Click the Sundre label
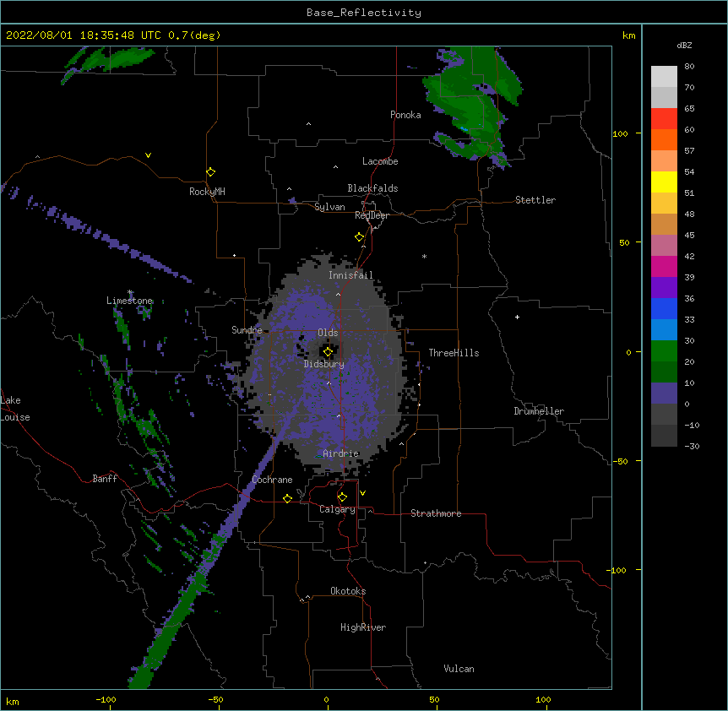Screen dimensions: 728x711 point(247,330)
